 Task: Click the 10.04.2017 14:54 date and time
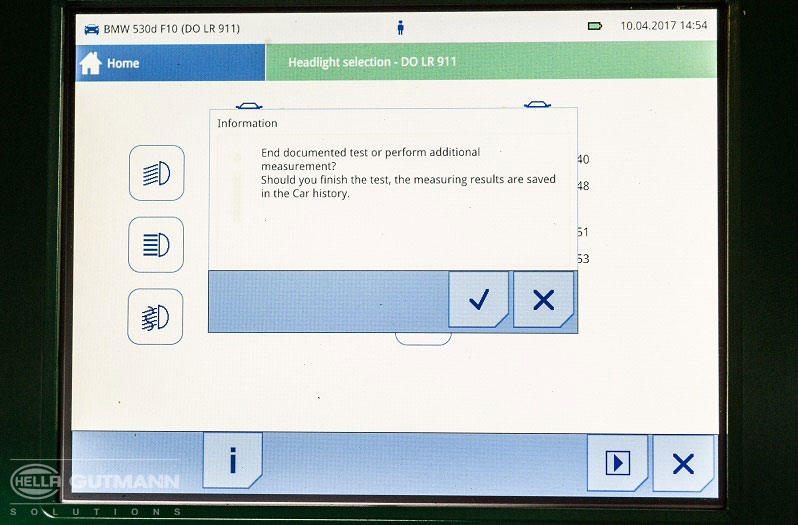click(663, 26)
